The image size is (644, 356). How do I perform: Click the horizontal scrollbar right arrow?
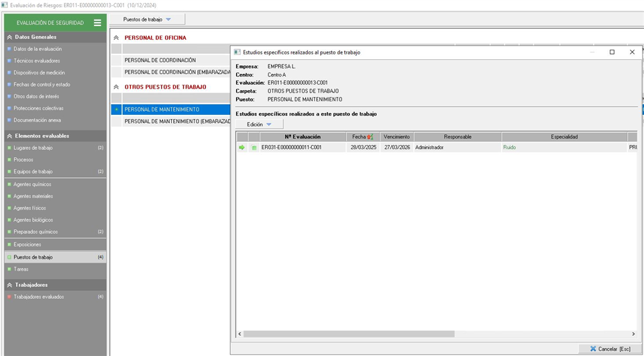coord(633,334)
